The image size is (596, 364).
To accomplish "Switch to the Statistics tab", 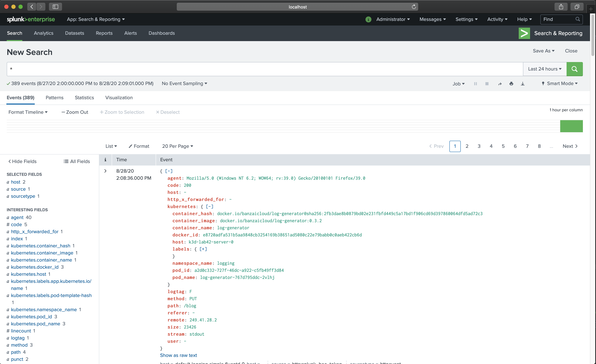I will 84,98.
